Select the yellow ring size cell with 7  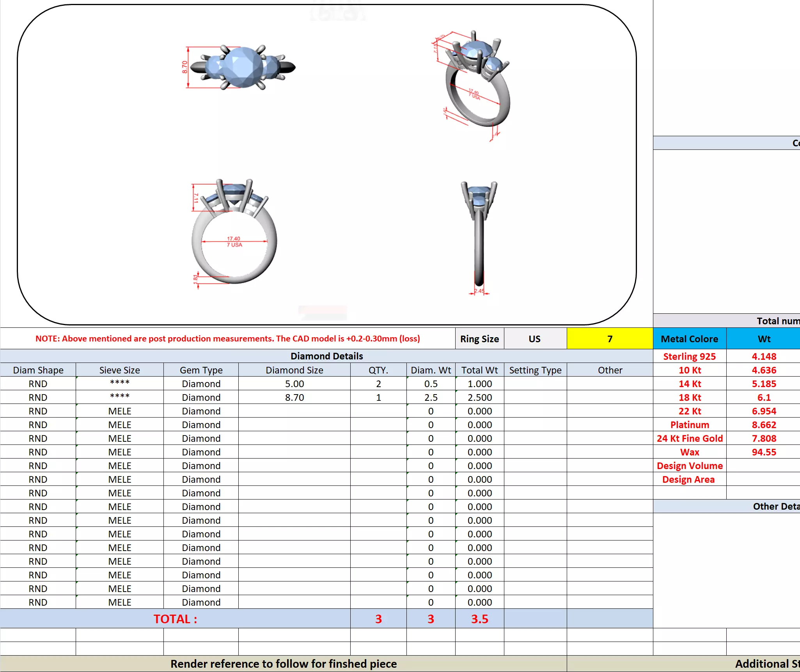pos(610,339)
